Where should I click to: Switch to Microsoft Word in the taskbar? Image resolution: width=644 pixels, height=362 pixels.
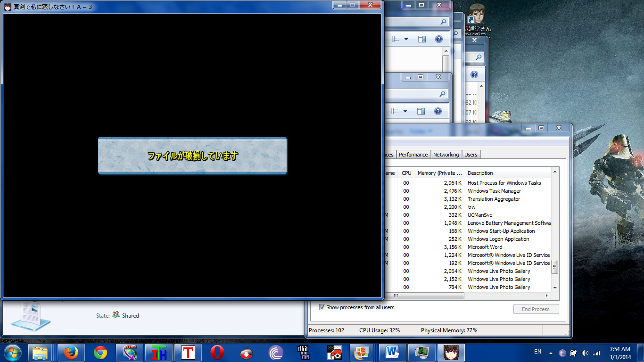[x=392, y=353]
